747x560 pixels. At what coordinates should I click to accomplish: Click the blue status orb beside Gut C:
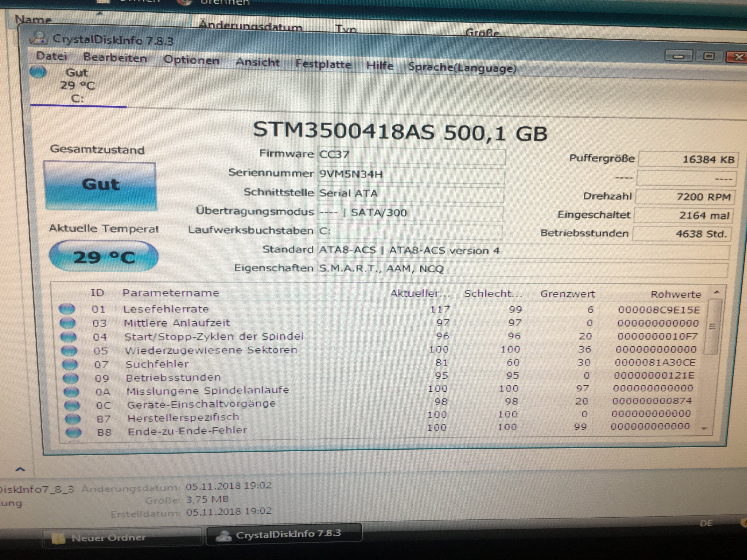(x=38, y=72)
